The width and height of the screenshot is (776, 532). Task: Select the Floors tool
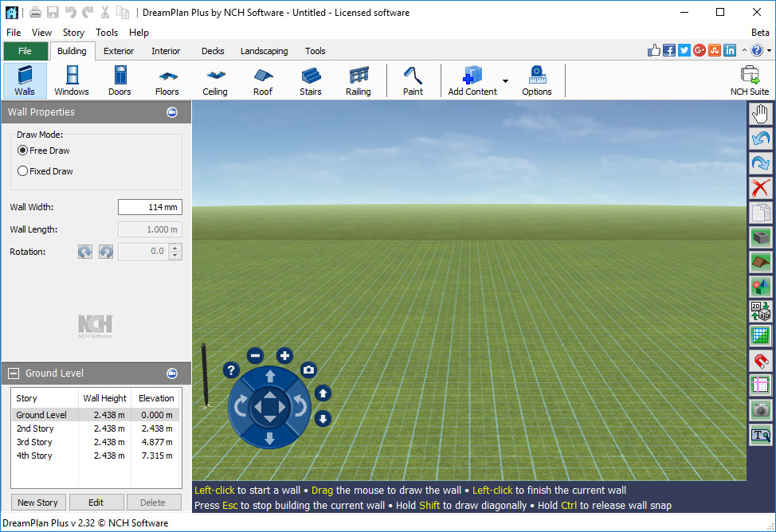167,80
